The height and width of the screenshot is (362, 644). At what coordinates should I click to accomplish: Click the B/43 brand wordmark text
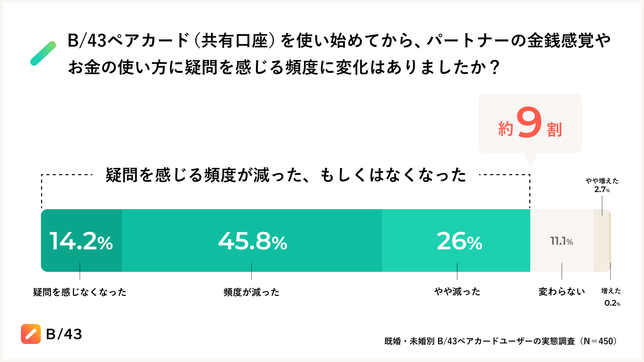64,334
